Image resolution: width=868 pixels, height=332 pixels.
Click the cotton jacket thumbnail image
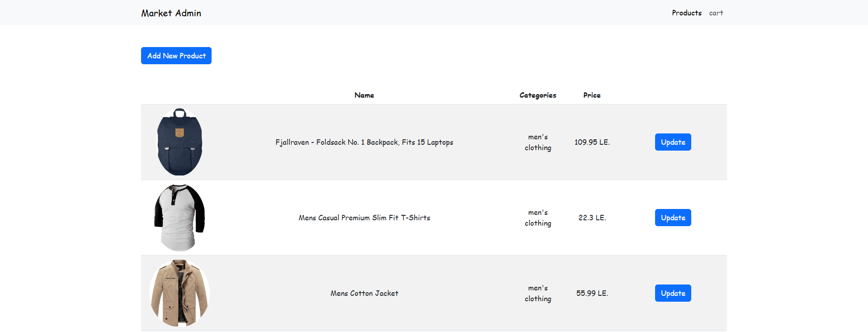pos(179,293)
